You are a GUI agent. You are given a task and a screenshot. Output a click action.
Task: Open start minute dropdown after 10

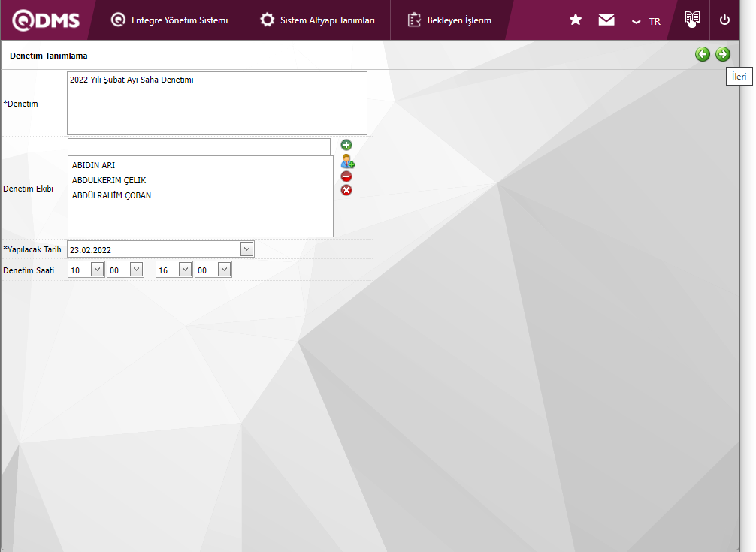pyautogui.click(x=137, y=270)
